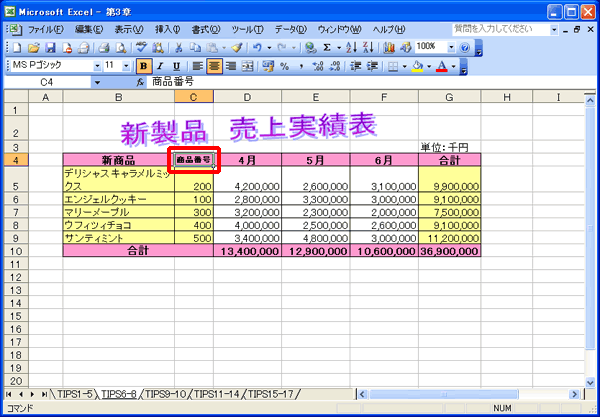The width and height of the screenshot is (600, 417).
Task: Cut selection with the scissors icon
Action: coord(178,47)
